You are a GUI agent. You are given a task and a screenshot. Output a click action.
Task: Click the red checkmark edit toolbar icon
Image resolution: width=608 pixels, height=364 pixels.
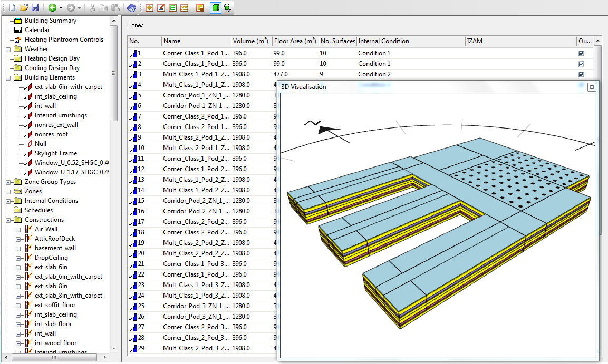(x=161, y=7)
